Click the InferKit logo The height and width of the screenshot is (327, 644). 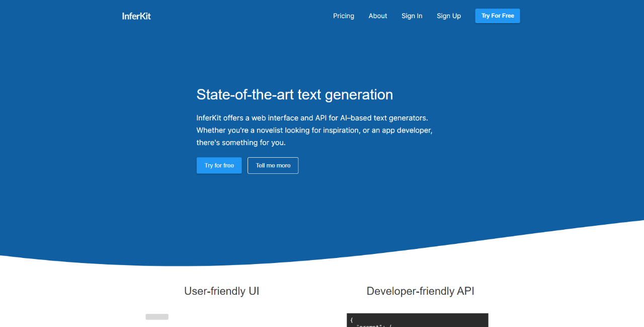[136, 16]
